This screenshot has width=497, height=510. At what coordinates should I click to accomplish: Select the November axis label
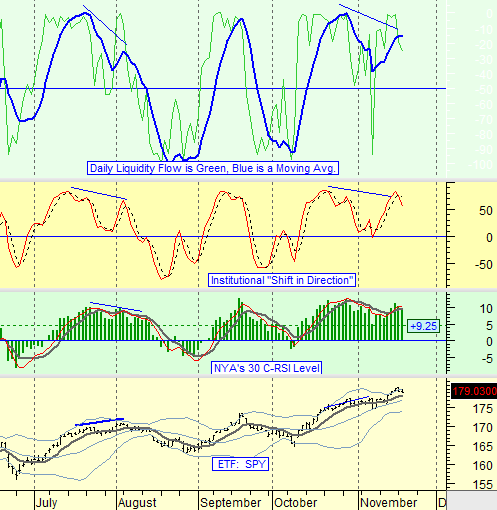(389, 503)
